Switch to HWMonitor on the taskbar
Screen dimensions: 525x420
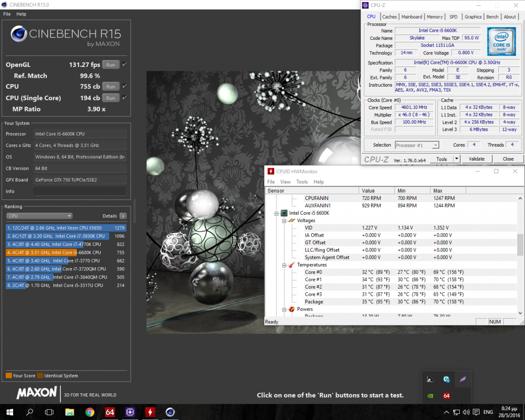[x=150, y=412]
